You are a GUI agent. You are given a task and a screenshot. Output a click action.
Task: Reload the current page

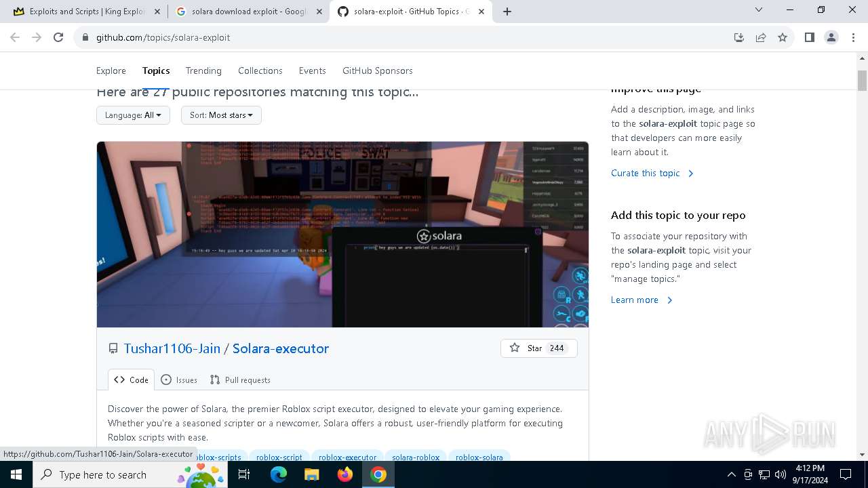coord(58,37)
